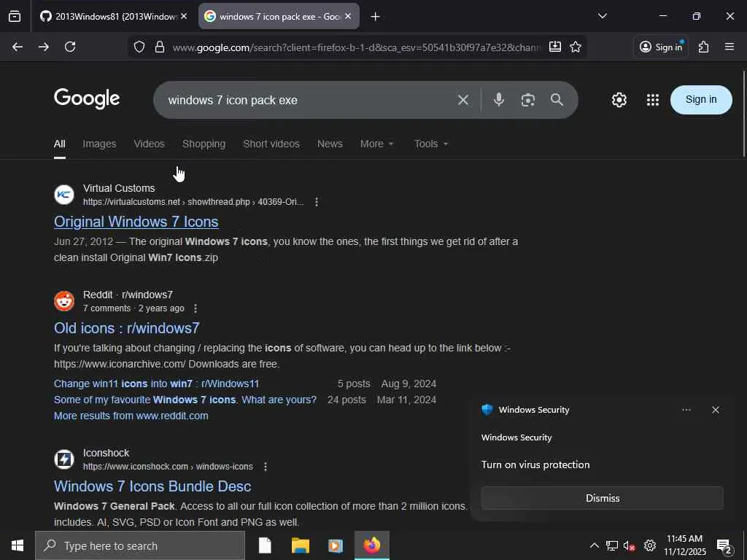
Task: Open the blank document icon in the taskbar
Action: point(265,545)
